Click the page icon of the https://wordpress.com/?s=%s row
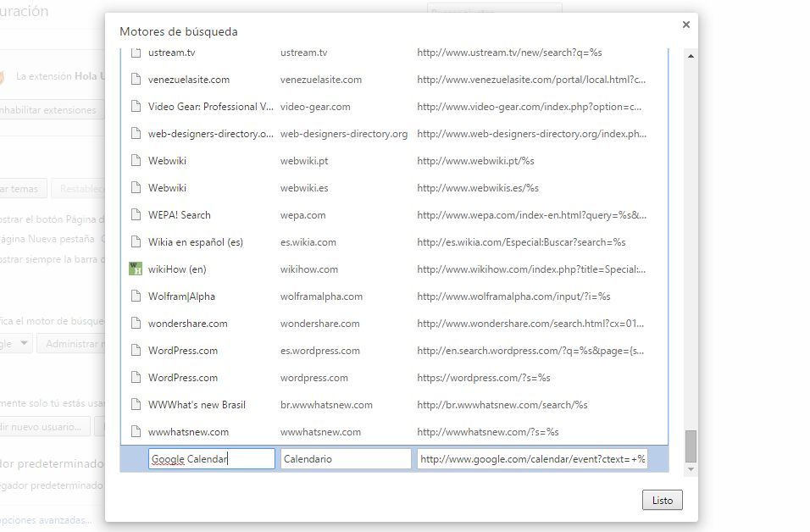Viewport: 810px width, 532px height. (136, 378)
